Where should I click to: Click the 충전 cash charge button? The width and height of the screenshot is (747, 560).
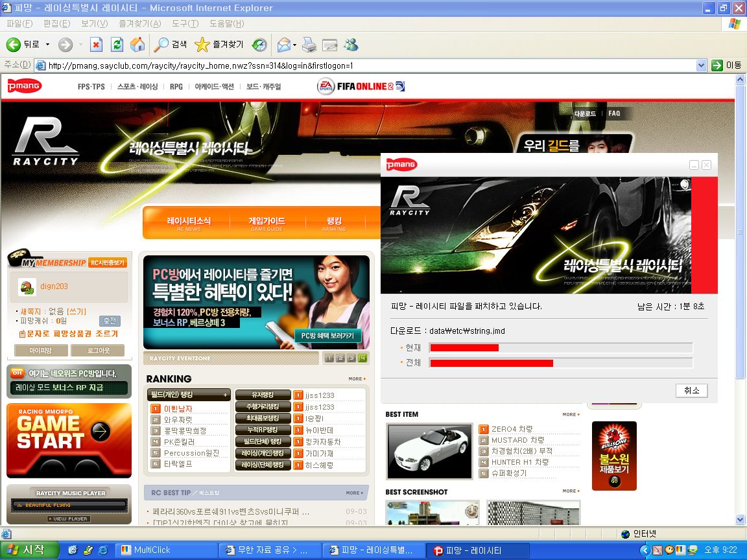[x=110, y=321]
